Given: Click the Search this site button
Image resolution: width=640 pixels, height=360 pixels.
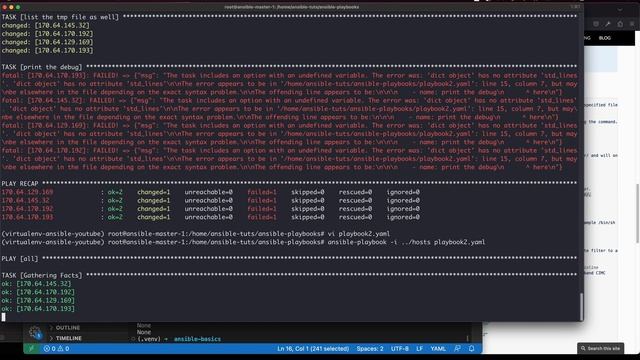Looking at the screenshot, I should [x=600, y=348].
